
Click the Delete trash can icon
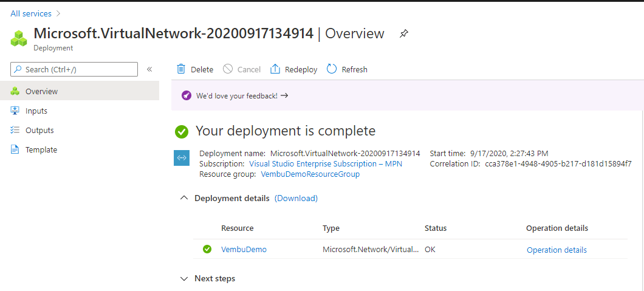coord(180,69)
